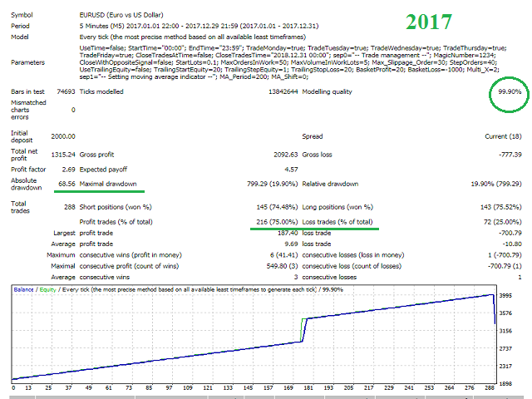The image size is (532, 399).
Task: Click the "Total net profit" label
Action: [24, 155]
